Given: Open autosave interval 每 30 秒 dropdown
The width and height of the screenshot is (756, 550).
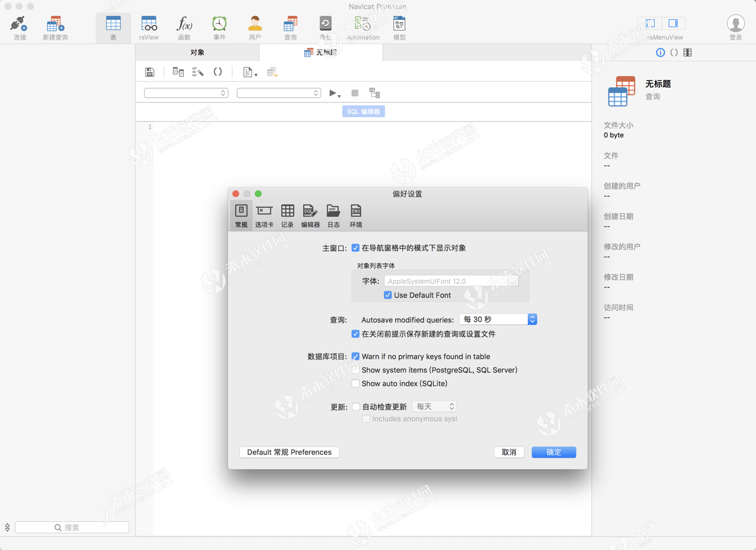Looking at the screenshot, I should [497, 319].
